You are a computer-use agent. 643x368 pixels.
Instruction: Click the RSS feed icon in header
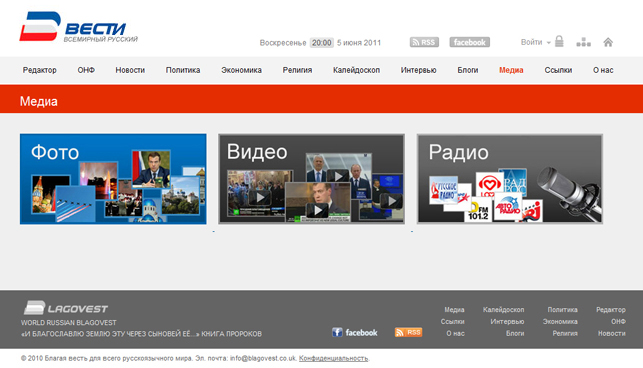[x=424, y=42]
